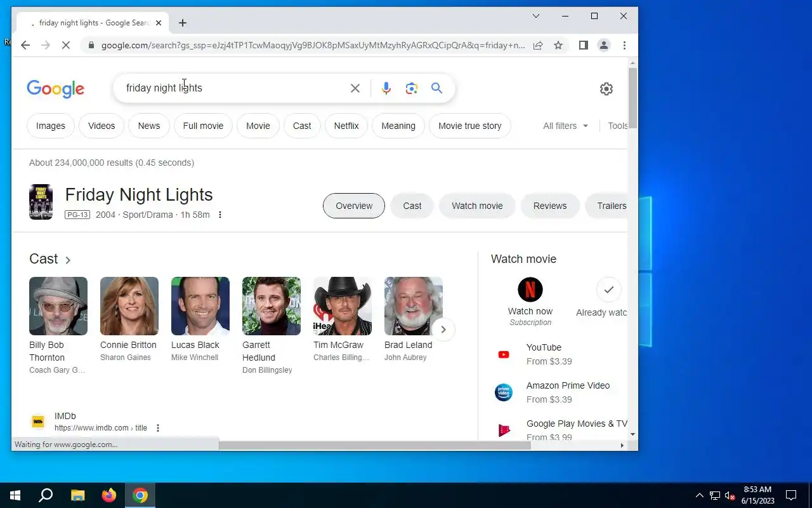The height and width of the screenshot is (508, 812).
Task: Select the Movie filter chip
Action: point(258,126)
